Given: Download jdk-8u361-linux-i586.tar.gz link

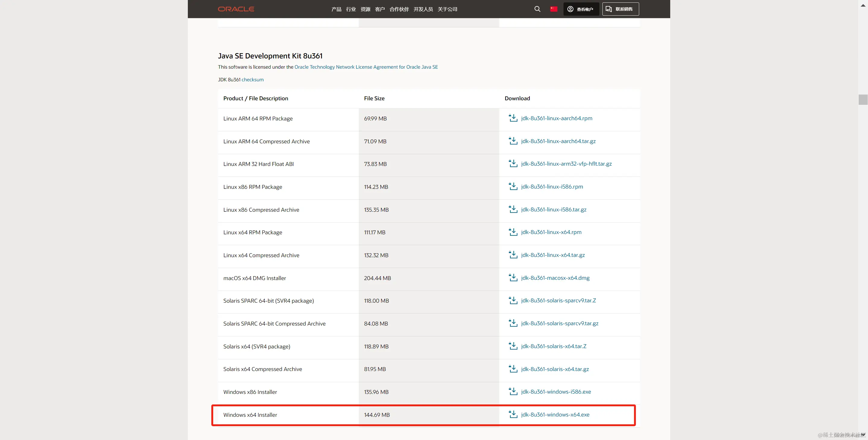Looking at the screenshot, I should (554, 209).
